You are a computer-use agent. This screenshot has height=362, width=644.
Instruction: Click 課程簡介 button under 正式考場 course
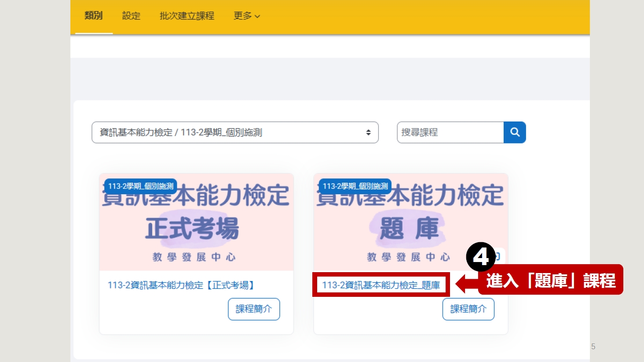pyautogui.click(x=254, y=309)
